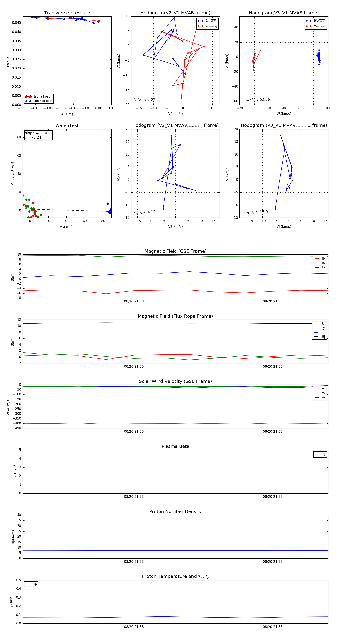Click the "Hodogram (V3_V1 MVAV remaining frame)" title
Viewport: 351px width, 644px height.
coord(284,125)
